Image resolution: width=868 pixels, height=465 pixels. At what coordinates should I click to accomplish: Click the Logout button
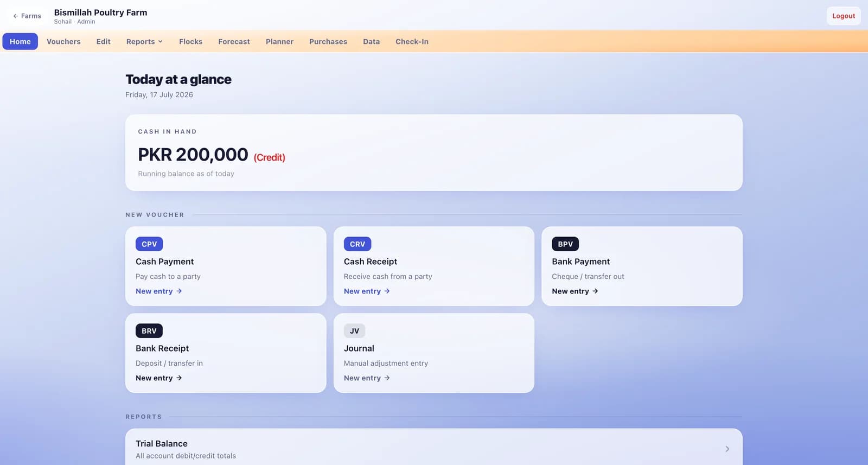click(x=844, y=16)
